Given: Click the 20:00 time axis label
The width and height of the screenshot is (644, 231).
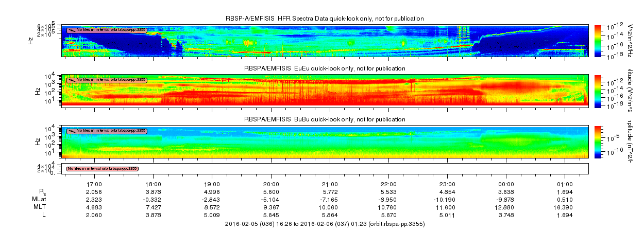Looking at the screenshot, I should [271, 184].
